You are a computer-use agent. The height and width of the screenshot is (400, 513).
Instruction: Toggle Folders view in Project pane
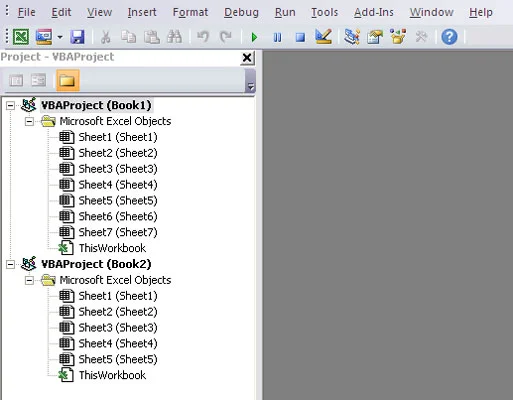tap(68, 80)
